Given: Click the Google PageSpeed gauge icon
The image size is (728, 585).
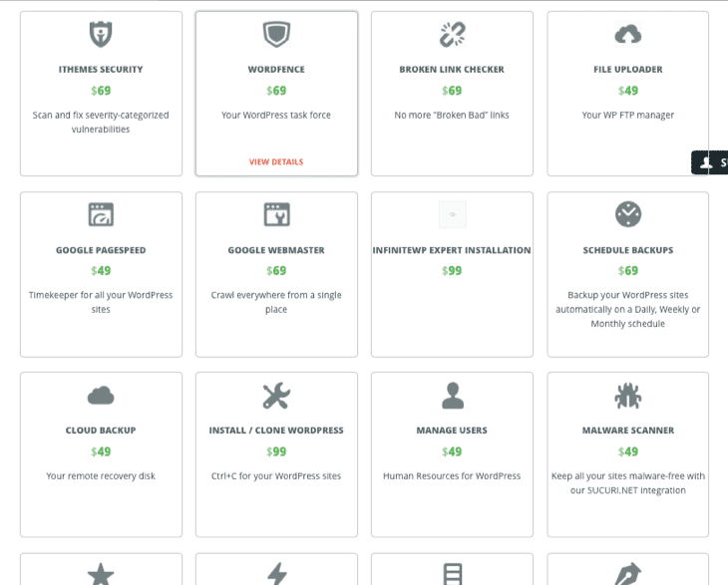Looking at the screenshot, I should coord(101,214).
